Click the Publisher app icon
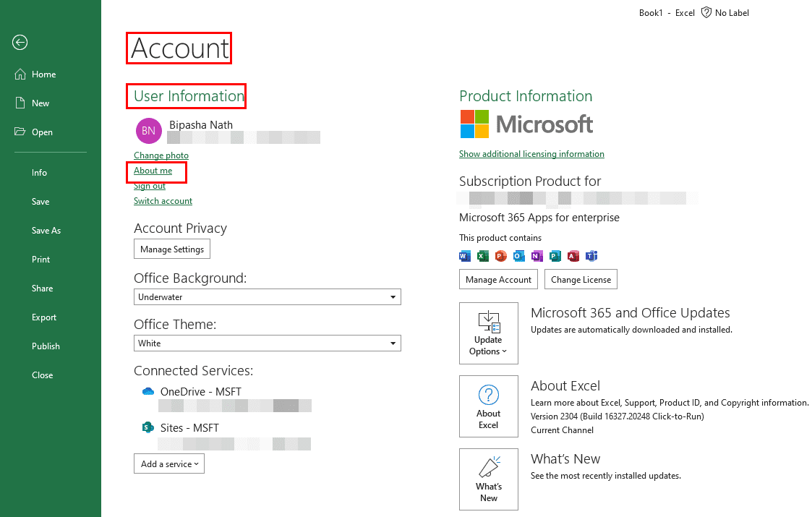The width and height of the screenshot is (812, 517). coord(555,256)
